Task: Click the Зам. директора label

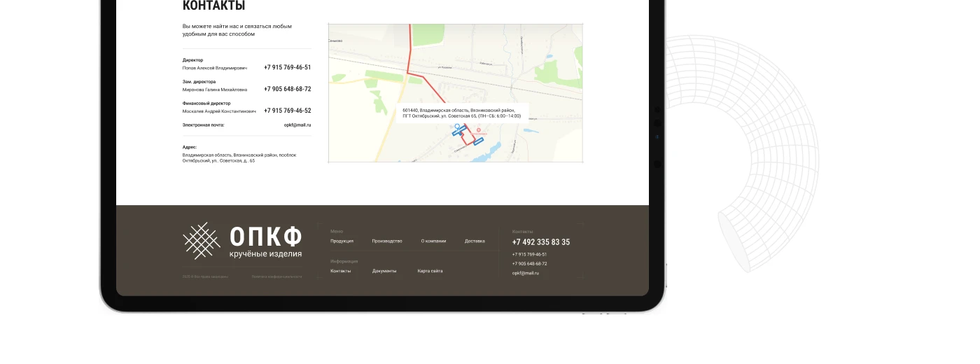Action: pos(199,82)
